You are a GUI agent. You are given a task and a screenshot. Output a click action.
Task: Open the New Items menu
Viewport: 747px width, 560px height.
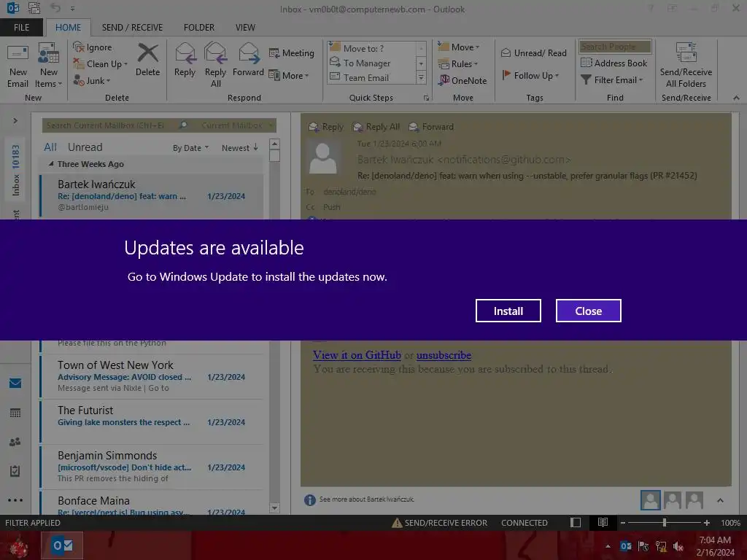(49, 66)
